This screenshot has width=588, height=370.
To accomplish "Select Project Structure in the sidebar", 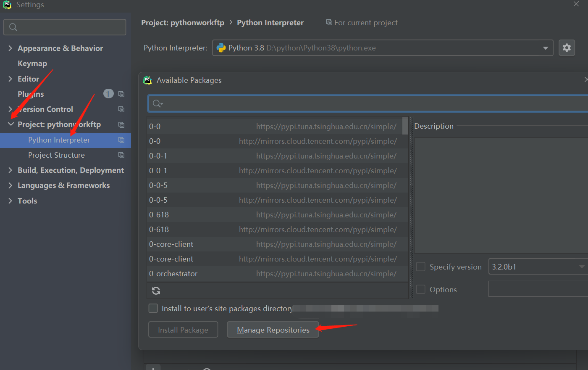I will (x=56, y=155).
